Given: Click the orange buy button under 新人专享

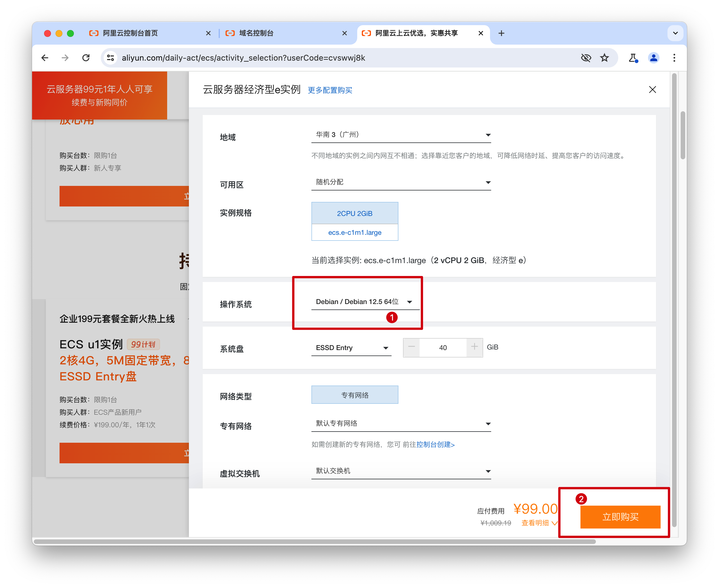Looking at the screenshot, I should [x=124, y=196].
